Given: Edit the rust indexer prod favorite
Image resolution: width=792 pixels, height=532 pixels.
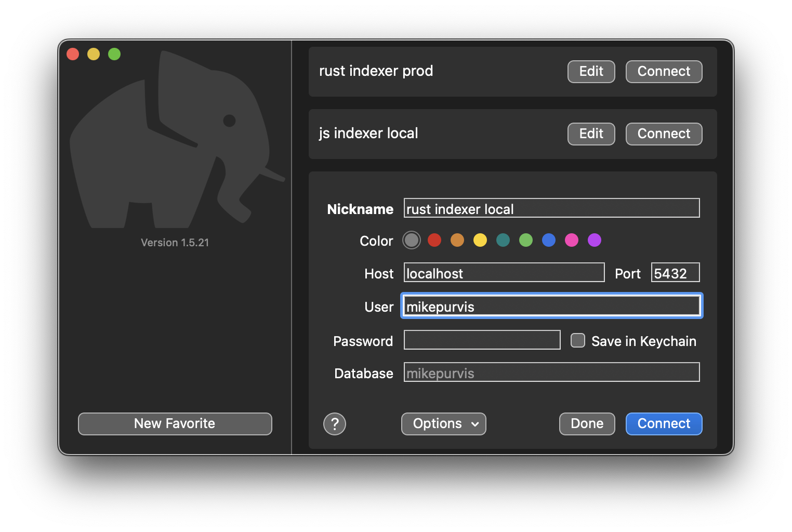Looking at the screenshot, I should pyautogui.click(x=591, y=72).
